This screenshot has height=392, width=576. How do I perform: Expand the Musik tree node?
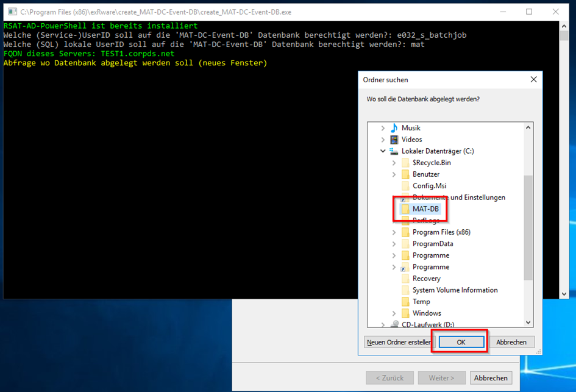pos(383,128)
